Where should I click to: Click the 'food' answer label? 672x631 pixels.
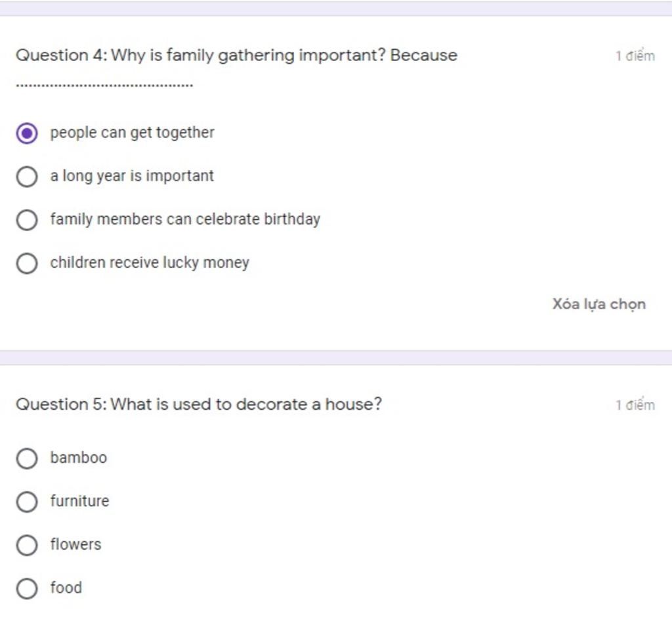click(66, 588)
